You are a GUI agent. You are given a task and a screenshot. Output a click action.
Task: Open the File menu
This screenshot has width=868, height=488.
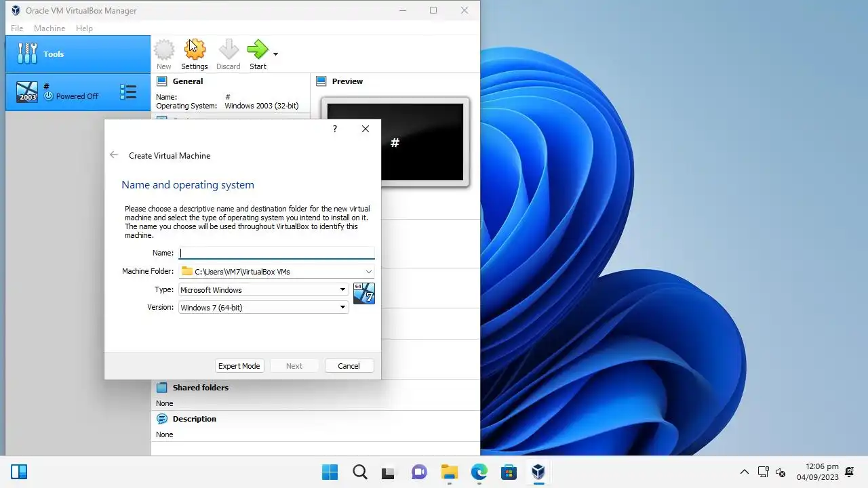[17, 28]
